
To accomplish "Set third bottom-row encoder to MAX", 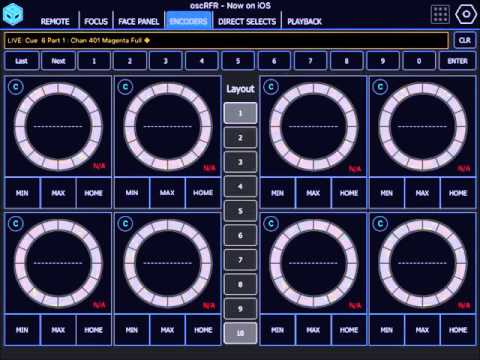I will point(313,330).
